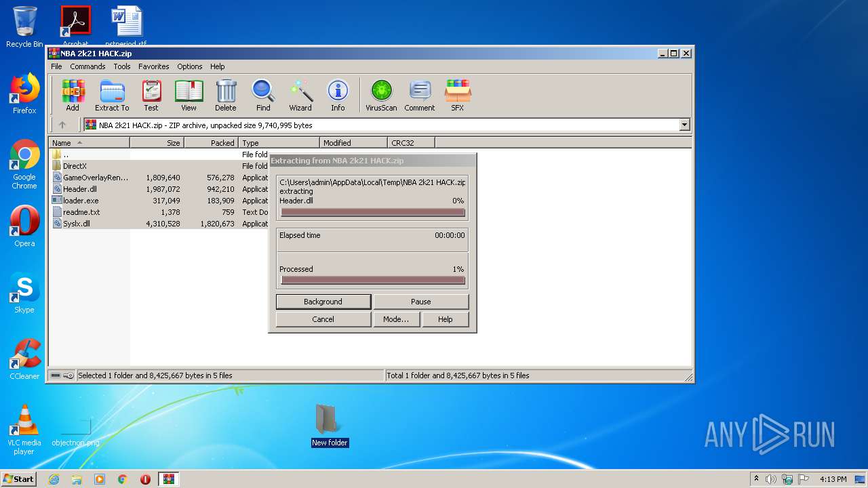Screen dimensions: 868x488
Task: Sort by Packed column header
Action: click(211, 143)
